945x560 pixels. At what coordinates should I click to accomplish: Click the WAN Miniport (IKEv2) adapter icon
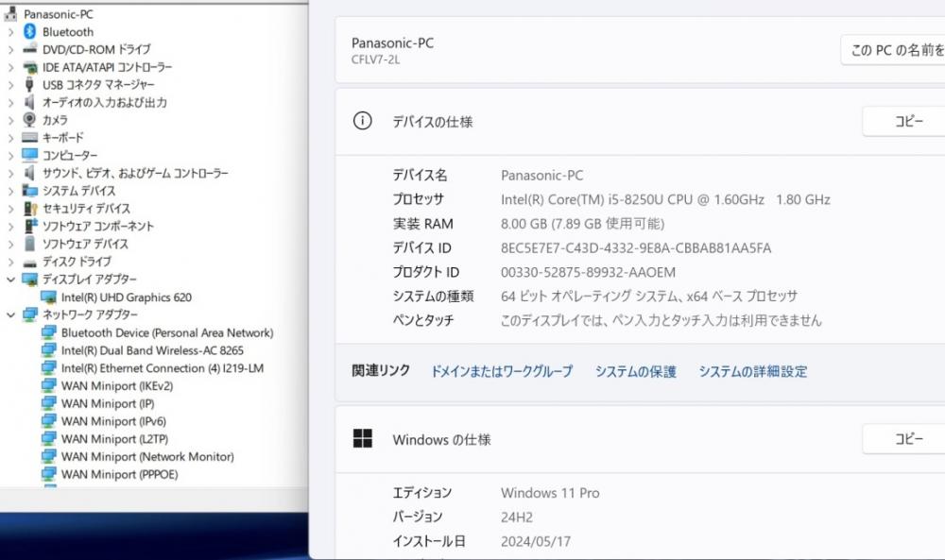pyautogui.click(x=49, y=385)
